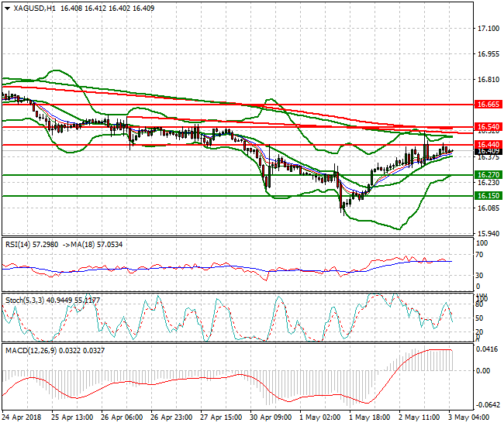Select the 30 Apr 09:00 time axis label
Image resolution: width=504 pixels, height=426 pixels.
pos(271,417)
